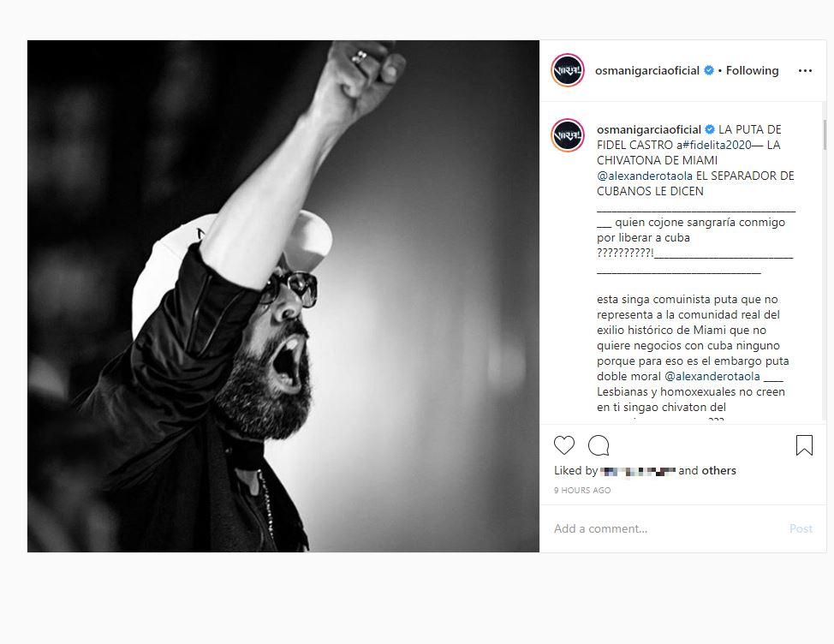Open osmanigarciaoficial username in post header
The width and height of the screenshot is (834, 644).
(646, 70)
